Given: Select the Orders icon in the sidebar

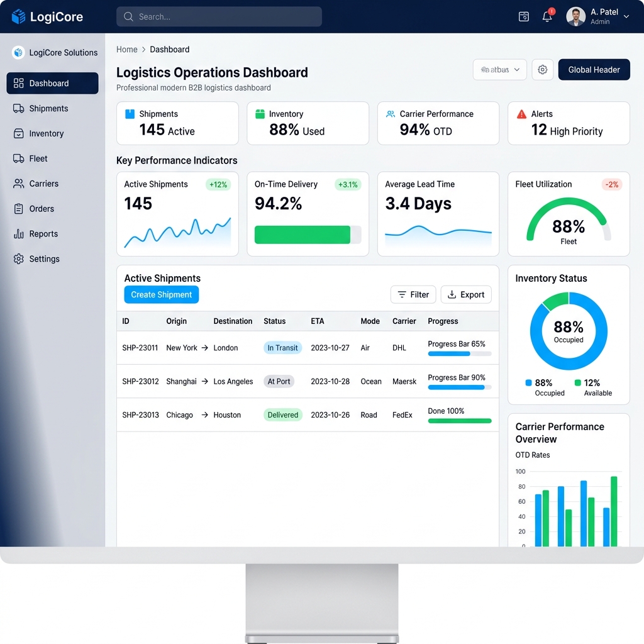Looking at the screenshot, I should (x=17, y=209).
